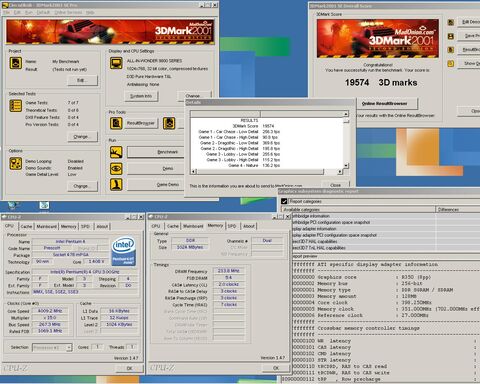Viewport: 480px width, 384px height.
Task: Click the Details list scroll down arrow
Action: 346,165
